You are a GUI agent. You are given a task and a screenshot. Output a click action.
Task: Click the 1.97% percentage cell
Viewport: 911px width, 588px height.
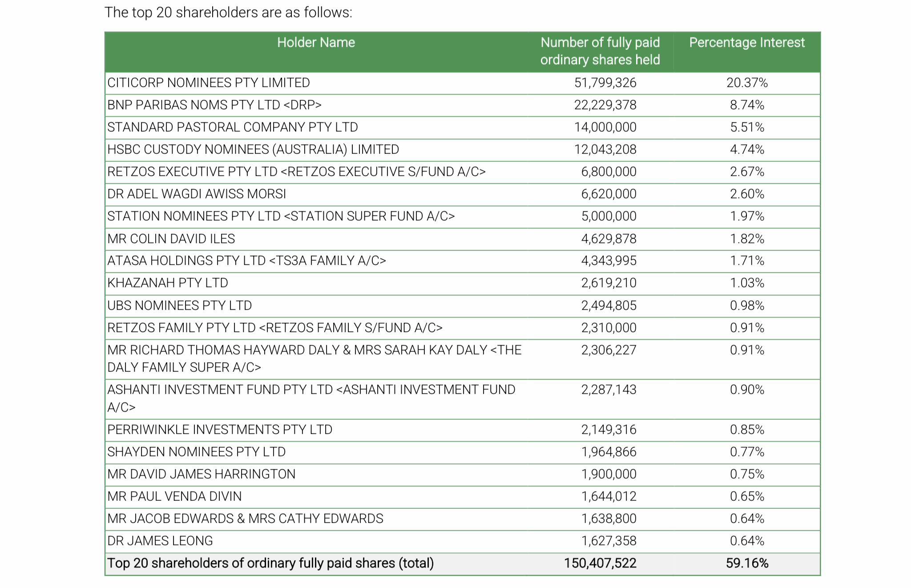(x=747, y=216)
